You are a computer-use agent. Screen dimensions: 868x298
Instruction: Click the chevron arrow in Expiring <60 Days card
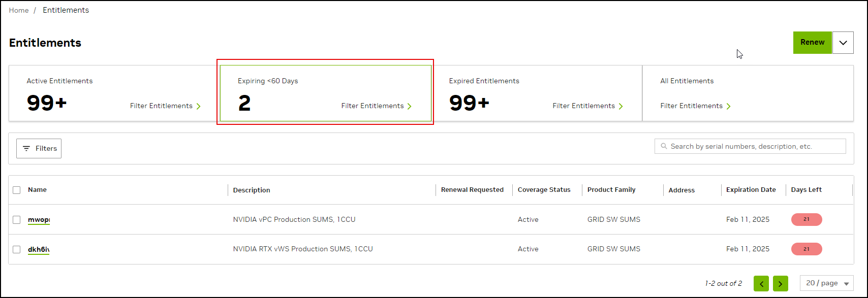(410, 106)
